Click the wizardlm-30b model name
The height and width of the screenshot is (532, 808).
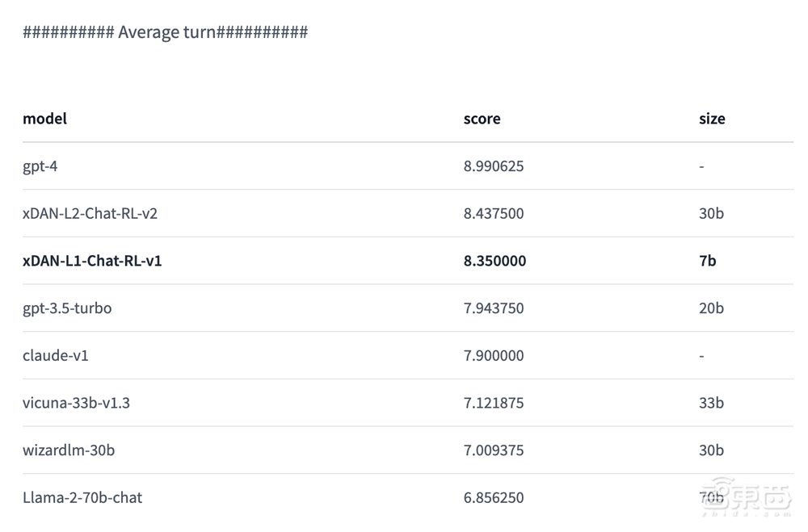(69, 450)
